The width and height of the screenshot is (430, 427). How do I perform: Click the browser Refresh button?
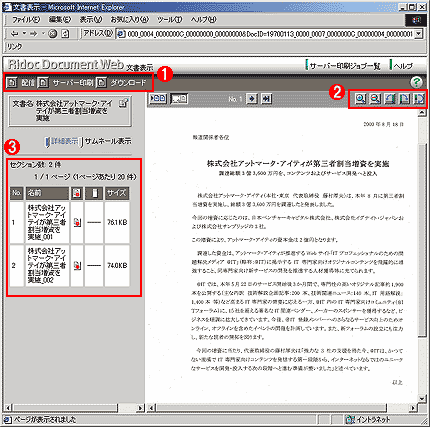click(x=65, y=34)
